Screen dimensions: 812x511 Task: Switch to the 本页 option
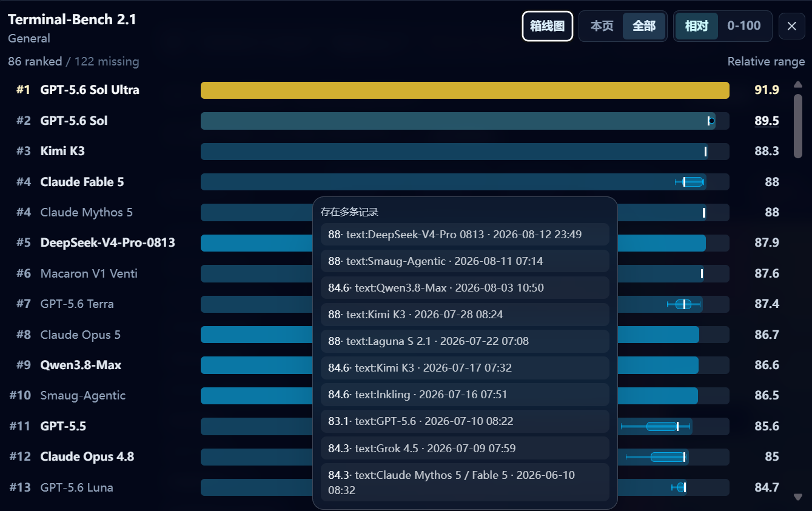(602, 26)
